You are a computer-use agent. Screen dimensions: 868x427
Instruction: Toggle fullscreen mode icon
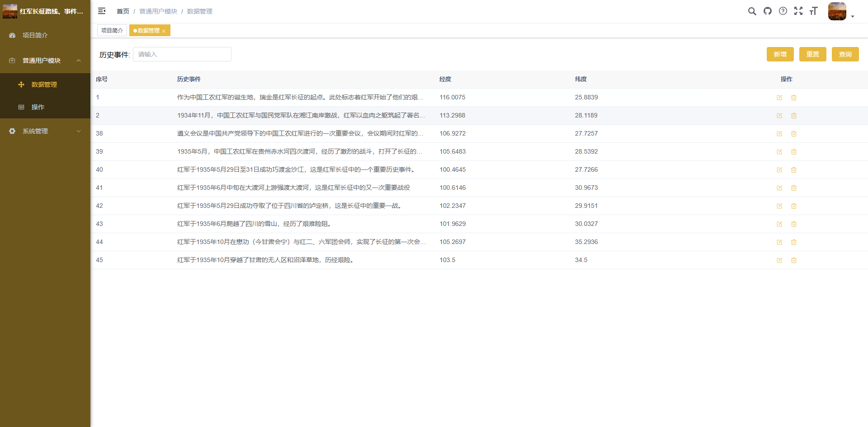point(798,11)
